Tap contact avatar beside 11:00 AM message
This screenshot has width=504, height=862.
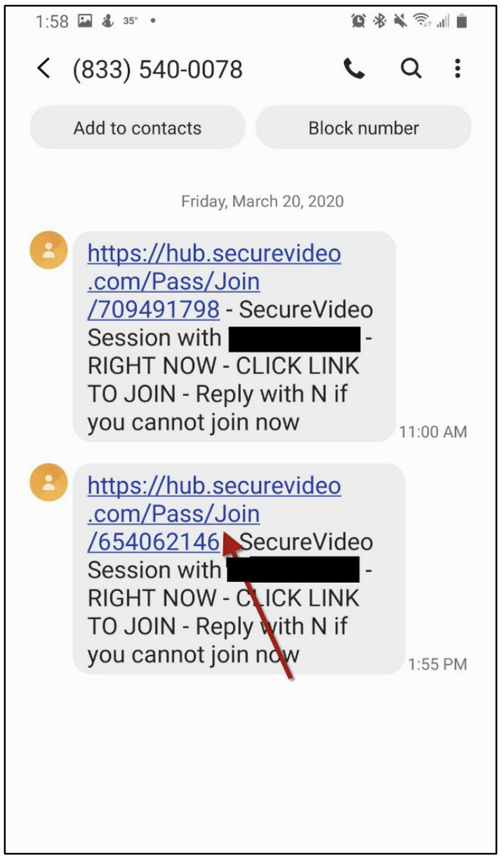pyautogui.click(x=48, y=251)
